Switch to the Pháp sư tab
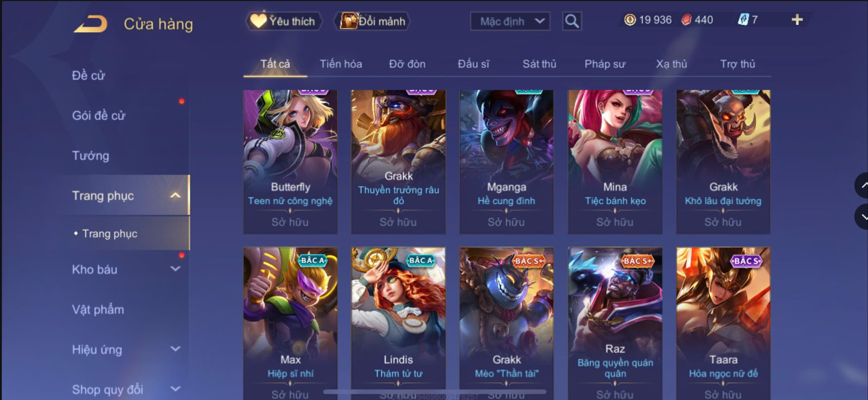 [x=605, y=64]
